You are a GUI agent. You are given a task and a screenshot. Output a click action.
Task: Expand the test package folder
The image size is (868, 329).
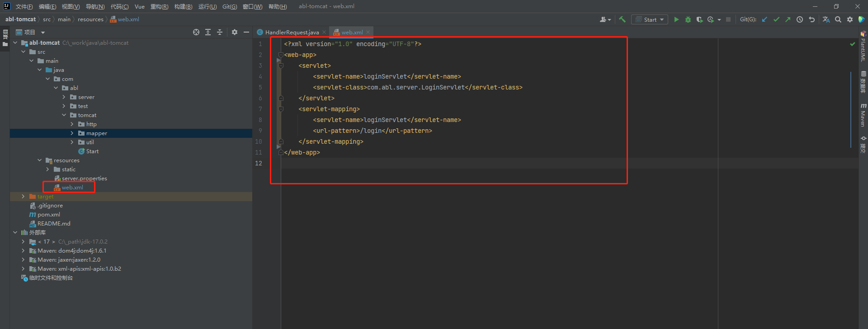coord(64,106)
